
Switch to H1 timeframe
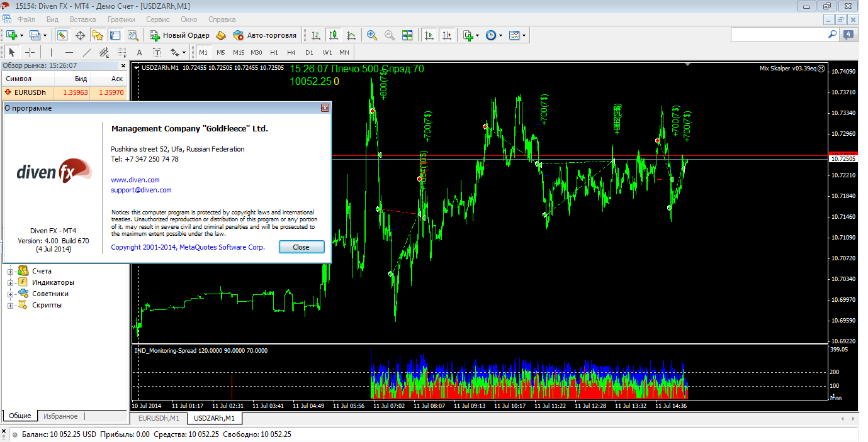274,52
